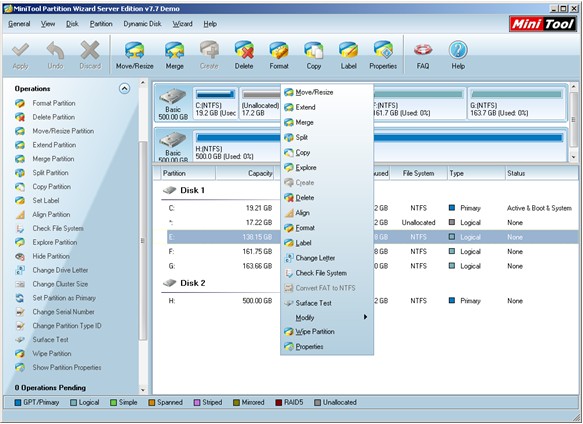Image resolution: width=583 pixels, height=424 pixels.
Task: Click the G:(NTFS) block in disk map
Action: pos(516,103)
